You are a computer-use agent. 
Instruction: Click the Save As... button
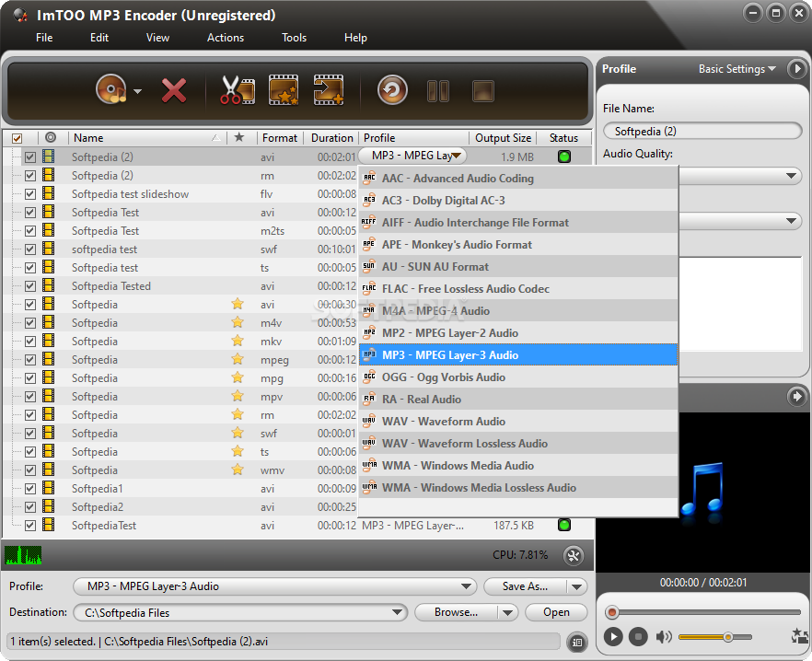525,586
